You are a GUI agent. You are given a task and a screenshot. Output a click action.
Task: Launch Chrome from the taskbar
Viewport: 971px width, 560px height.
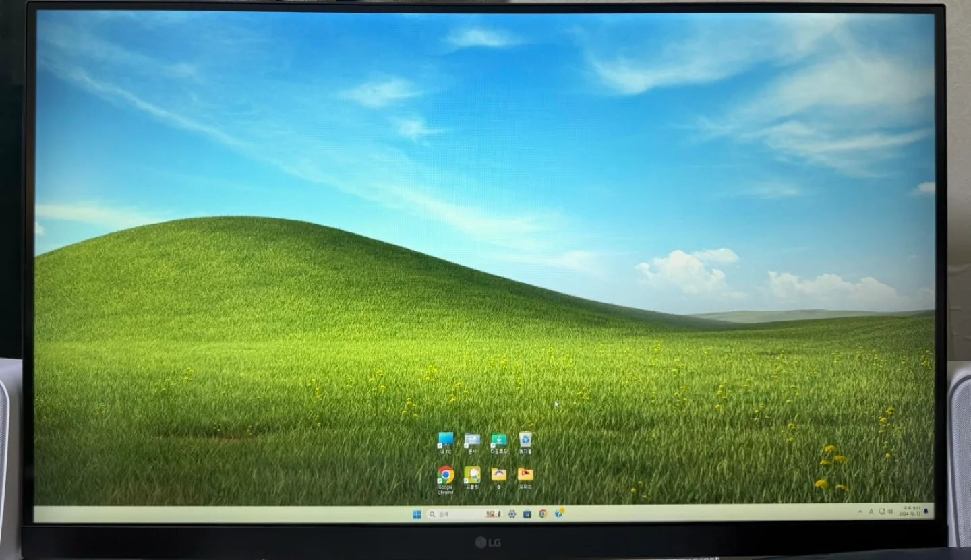[543, 514]
